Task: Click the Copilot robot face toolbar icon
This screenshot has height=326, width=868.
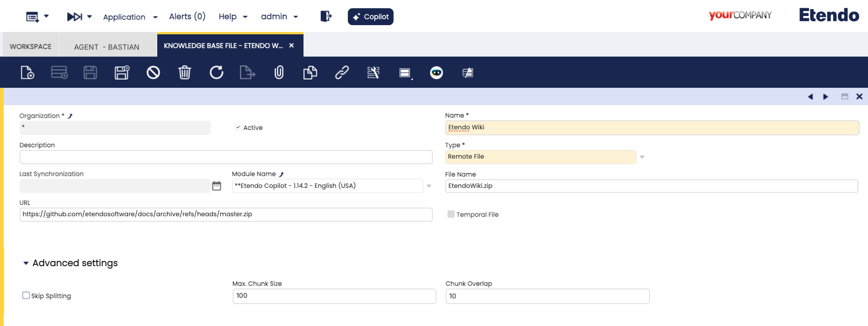Action: coord(437,72)
